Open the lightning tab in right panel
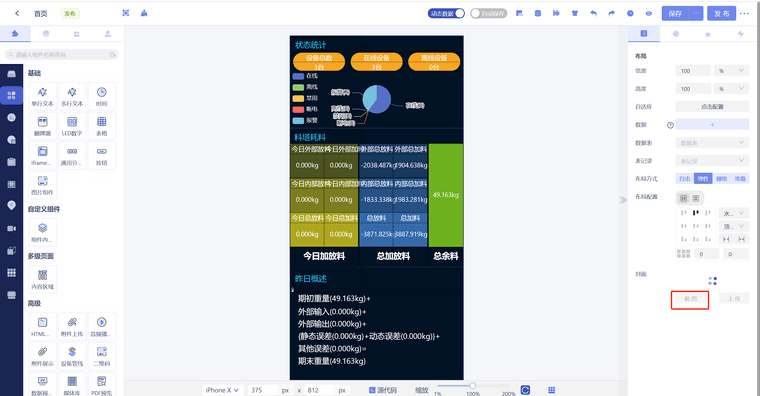Viewport: 760px width, 396px height. (x=740, y=34)
